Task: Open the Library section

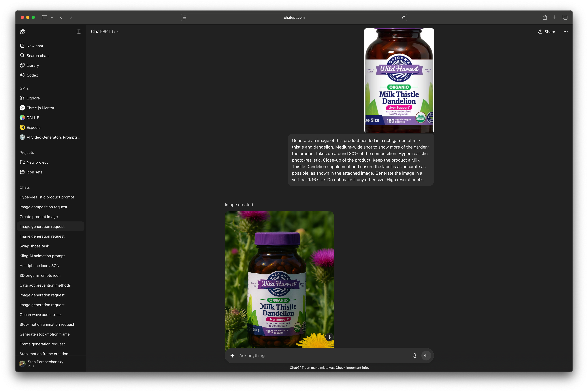Action: point(32,65)
